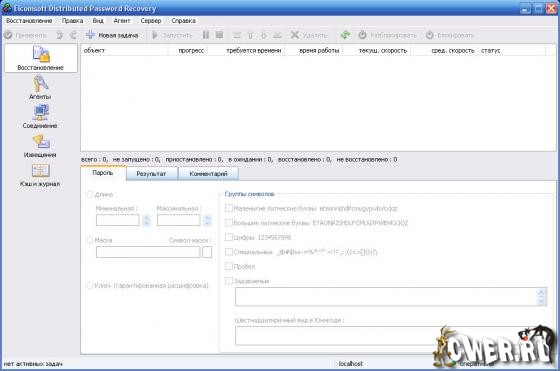560x371 pixels.
Task: Switch to the Результат tab
Action: pyautogui.click(x=151, y=174)
